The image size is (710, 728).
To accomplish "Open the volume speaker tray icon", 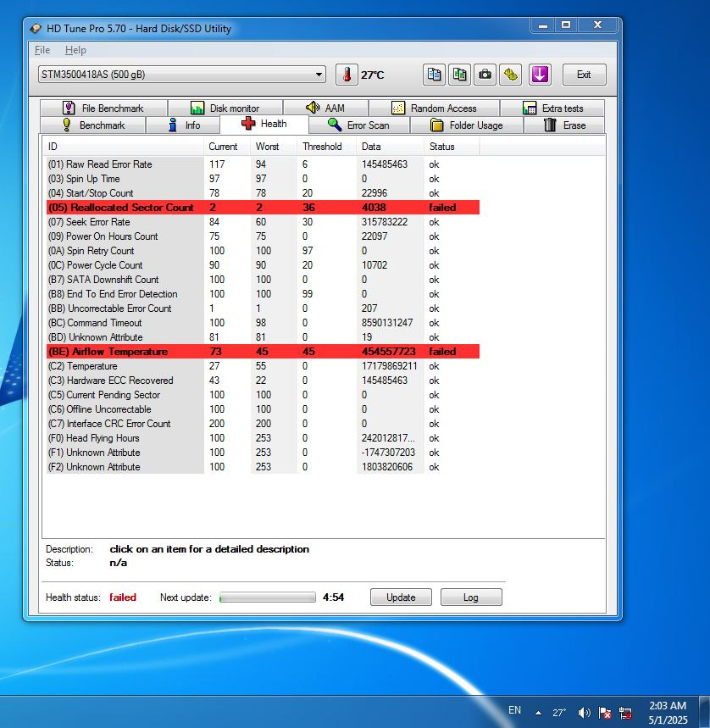I will point(584,712).
